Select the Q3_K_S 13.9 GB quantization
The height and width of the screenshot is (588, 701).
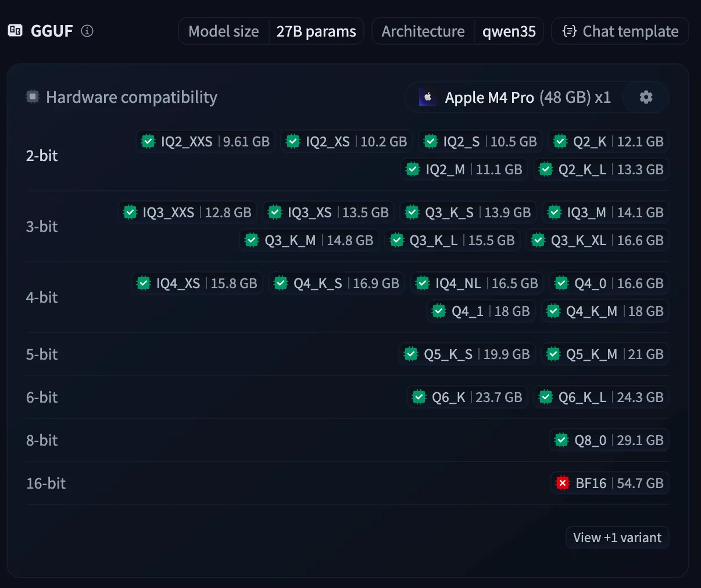pos(468,212)
